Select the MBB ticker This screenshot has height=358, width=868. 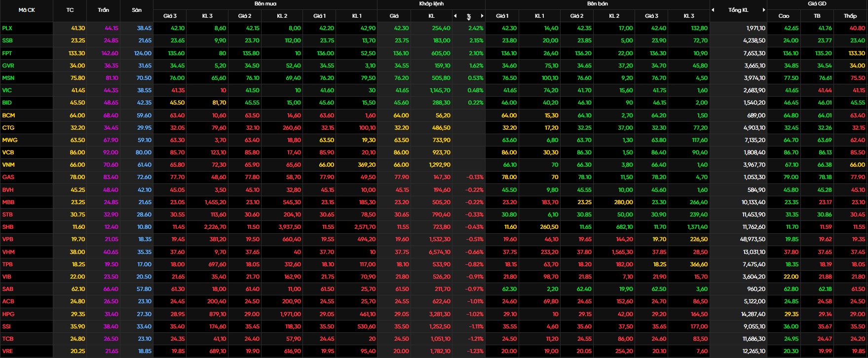[8, 202]
